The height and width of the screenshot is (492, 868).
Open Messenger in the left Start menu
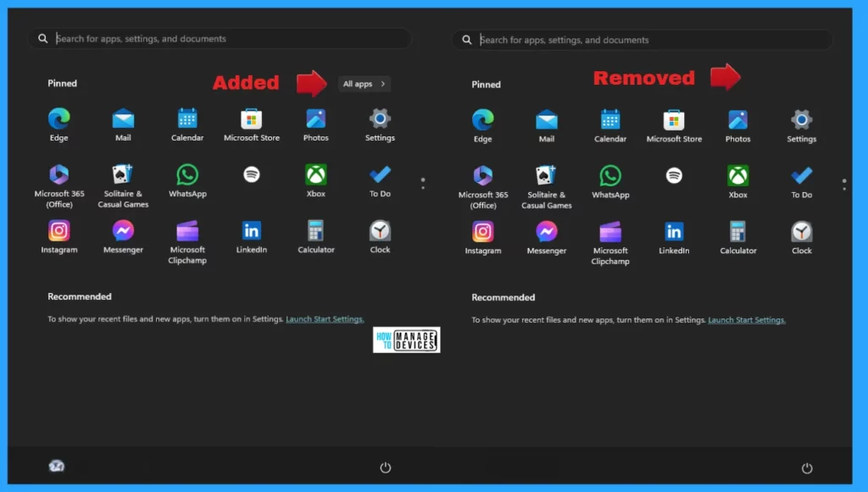point(123,236)
